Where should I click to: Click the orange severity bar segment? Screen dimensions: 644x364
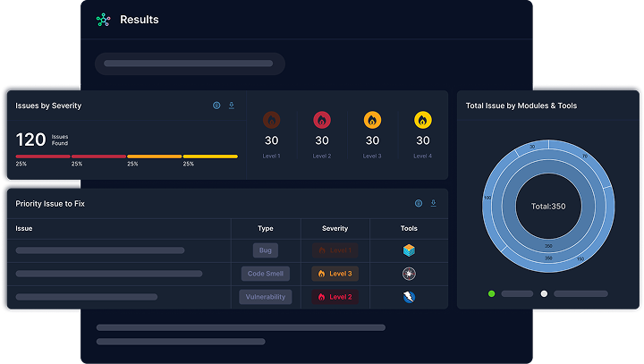(x=155, y=157)
